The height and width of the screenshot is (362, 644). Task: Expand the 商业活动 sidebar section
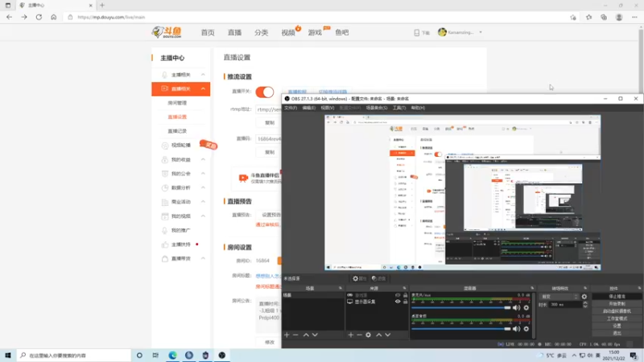203,202
